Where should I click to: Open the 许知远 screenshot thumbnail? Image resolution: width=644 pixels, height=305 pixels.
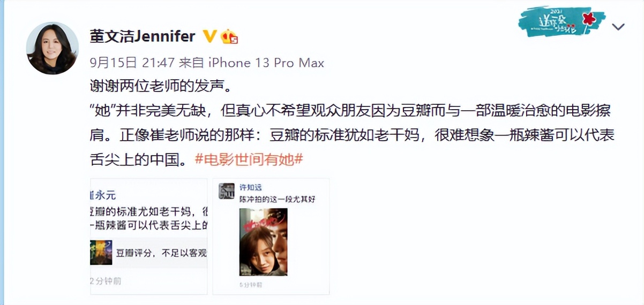[271, 236]
